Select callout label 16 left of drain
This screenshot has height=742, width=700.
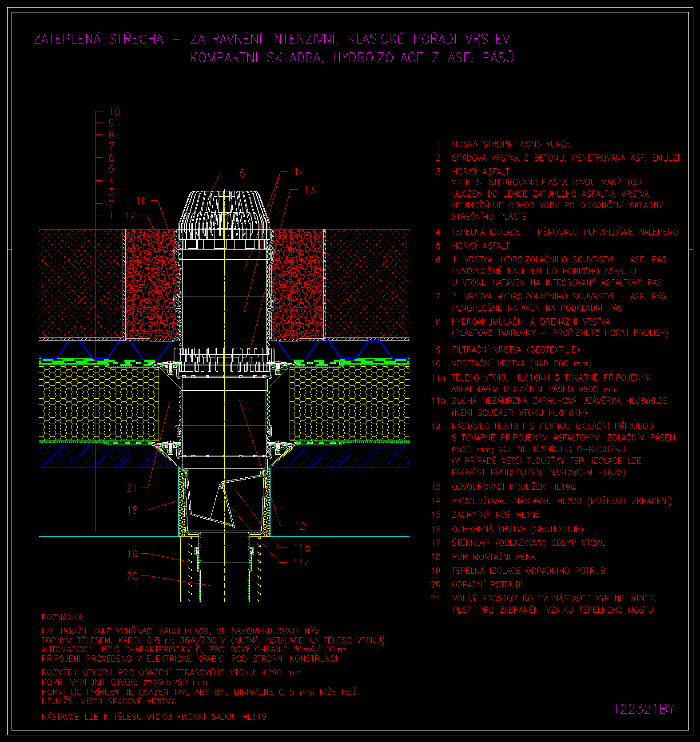click(141, 201)
